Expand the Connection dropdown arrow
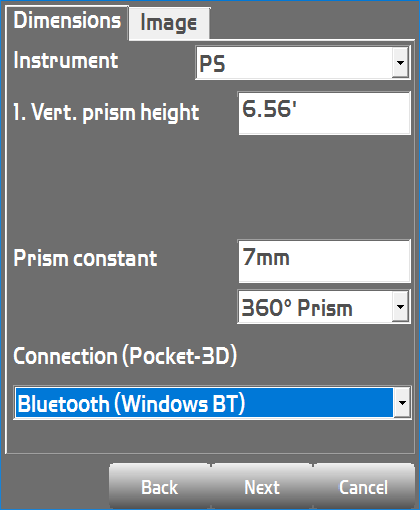 [402, 403]
